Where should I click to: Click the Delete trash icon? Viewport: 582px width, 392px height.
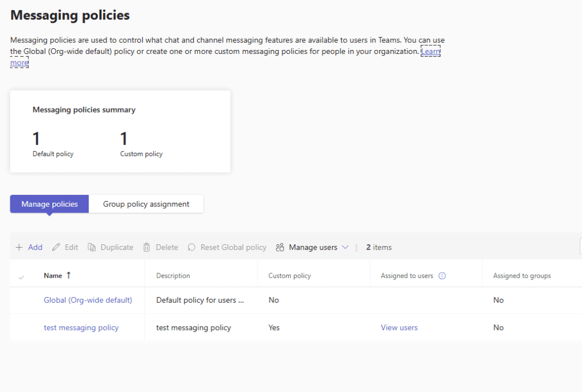coord(147,248)
